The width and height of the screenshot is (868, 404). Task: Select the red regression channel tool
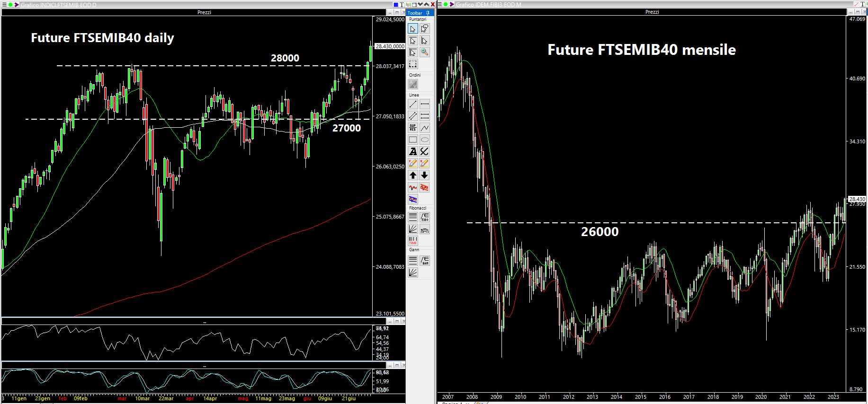[x=425, y=187]
